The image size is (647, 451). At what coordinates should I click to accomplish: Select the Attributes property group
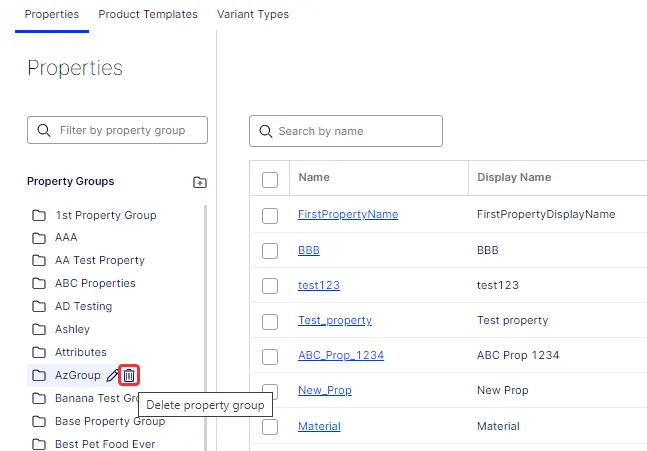tap(80, 352)
